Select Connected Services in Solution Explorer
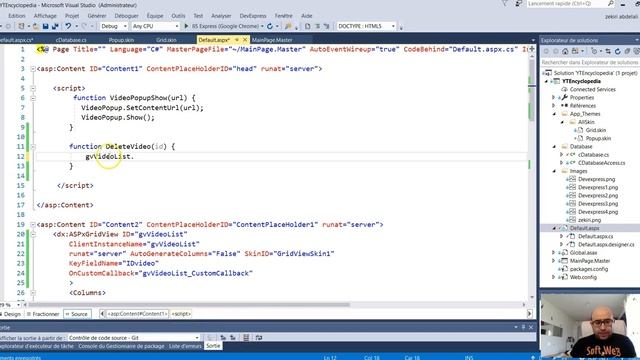Image resolution: width=640 pixels, height=360 pixels. [592, 89]
